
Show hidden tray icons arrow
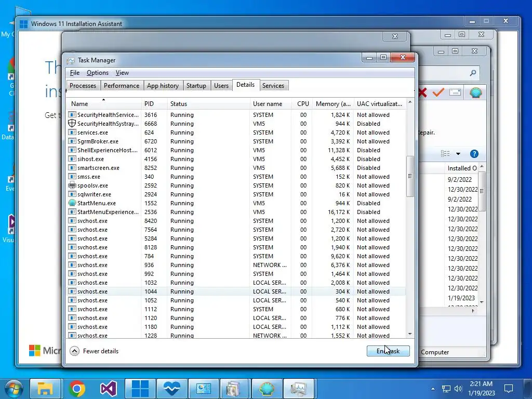coord(433,389)
